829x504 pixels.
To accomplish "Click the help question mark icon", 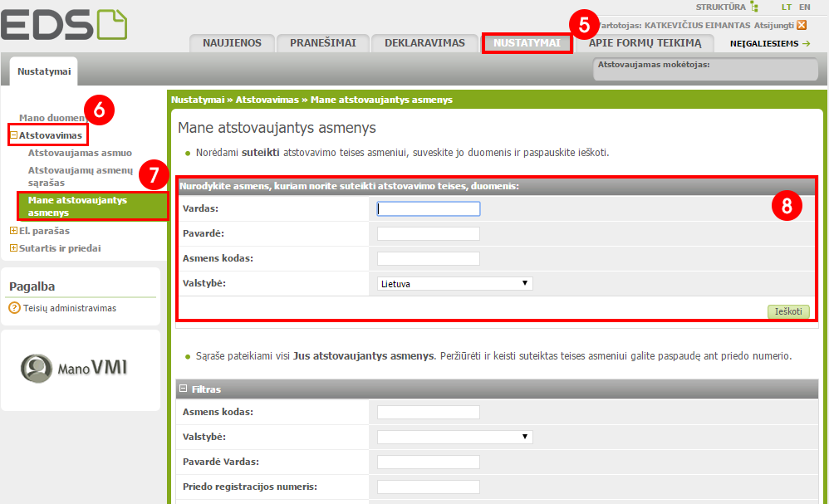I will [14, 308].
